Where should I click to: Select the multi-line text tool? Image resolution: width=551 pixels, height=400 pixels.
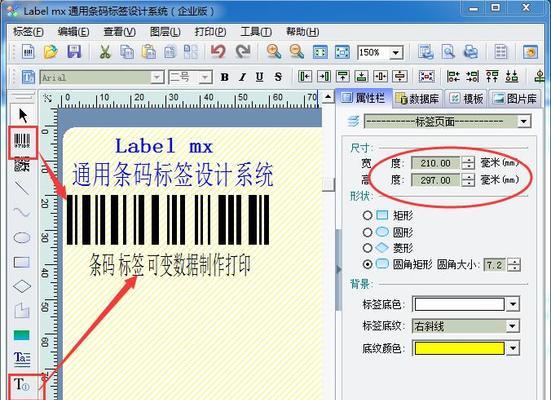point(22,358)
